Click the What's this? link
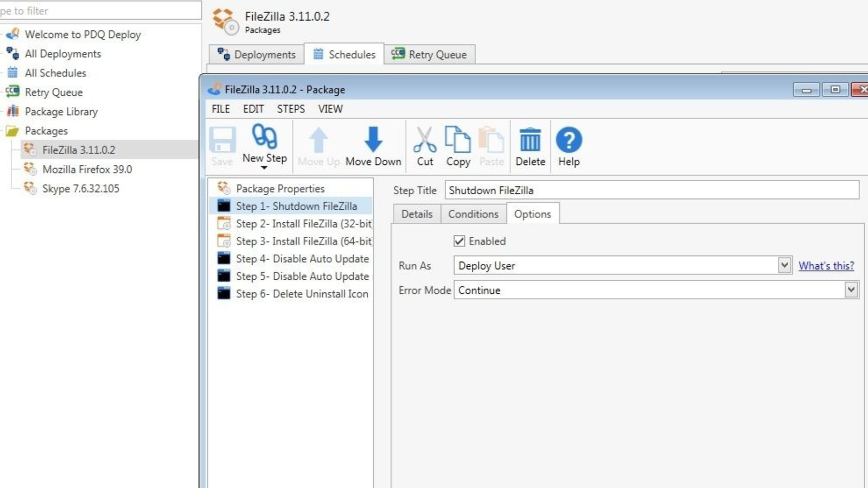Viewport: 868px width, 488px height. (826, 266)
